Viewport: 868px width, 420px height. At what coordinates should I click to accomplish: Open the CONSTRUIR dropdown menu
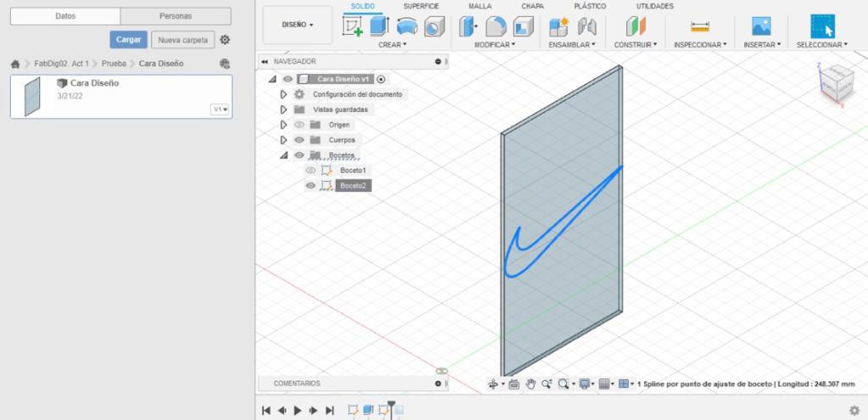[636, 45]
